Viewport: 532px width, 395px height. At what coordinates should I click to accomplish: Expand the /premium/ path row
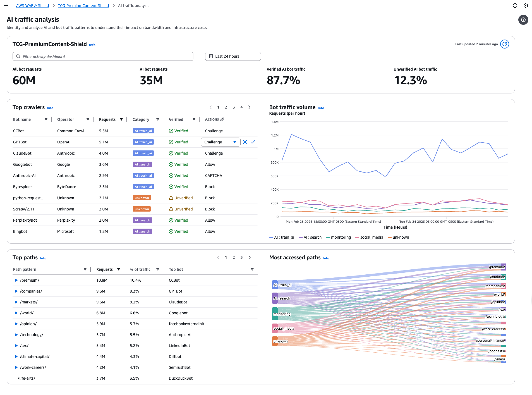click(x=16, y=280)
